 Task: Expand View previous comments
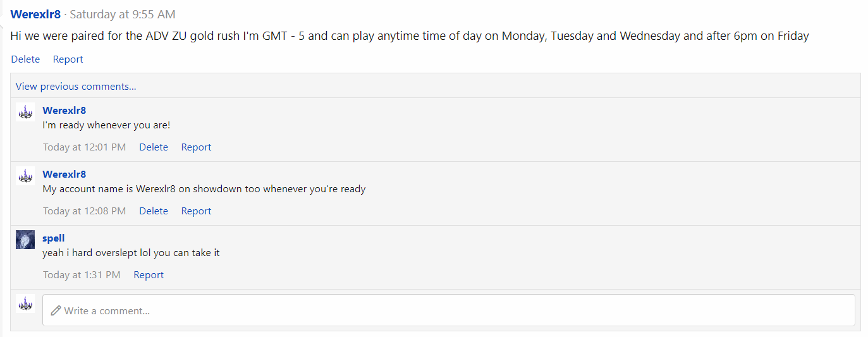pyautogui.click(x=76, y=86)
